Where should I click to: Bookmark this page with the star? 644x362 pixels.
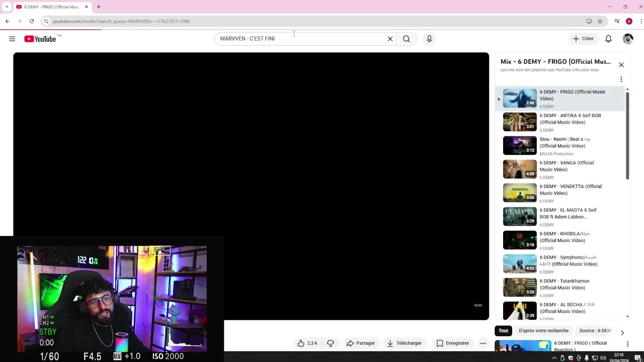(x=600, y=21)
